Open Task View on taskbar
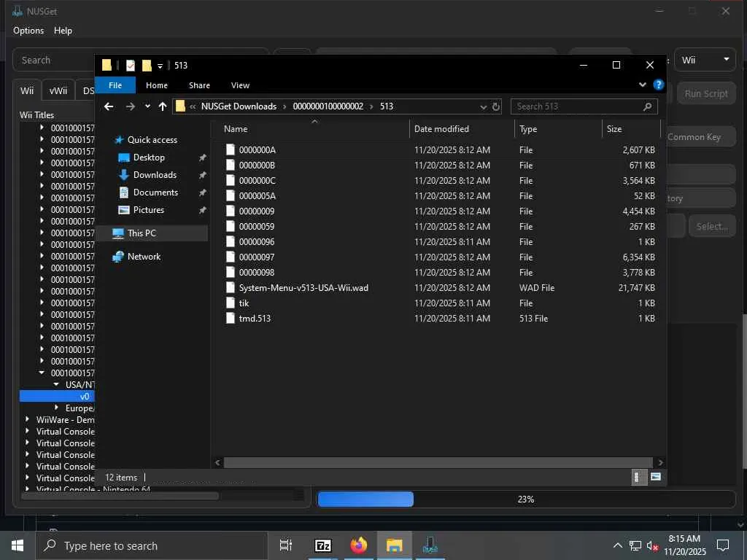Screen dimensions: 747x560 (x=285, y=545)
